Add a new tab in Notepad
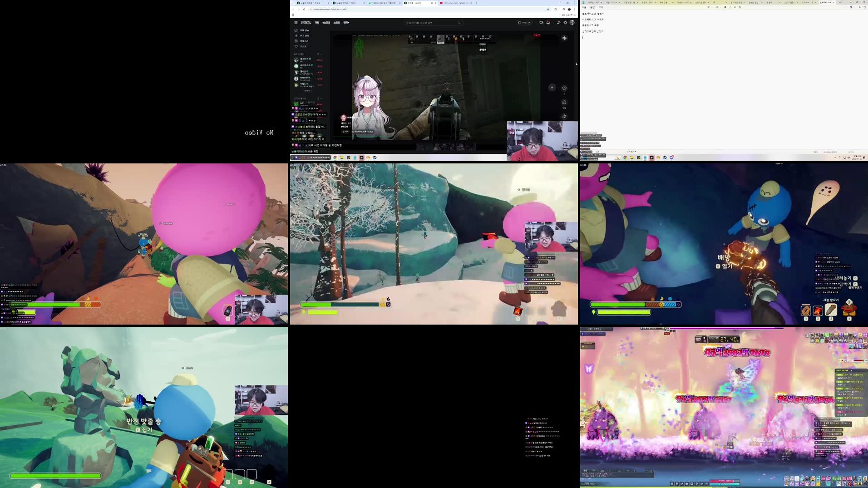Screen dimensions: 868x488 pos(840,2)
